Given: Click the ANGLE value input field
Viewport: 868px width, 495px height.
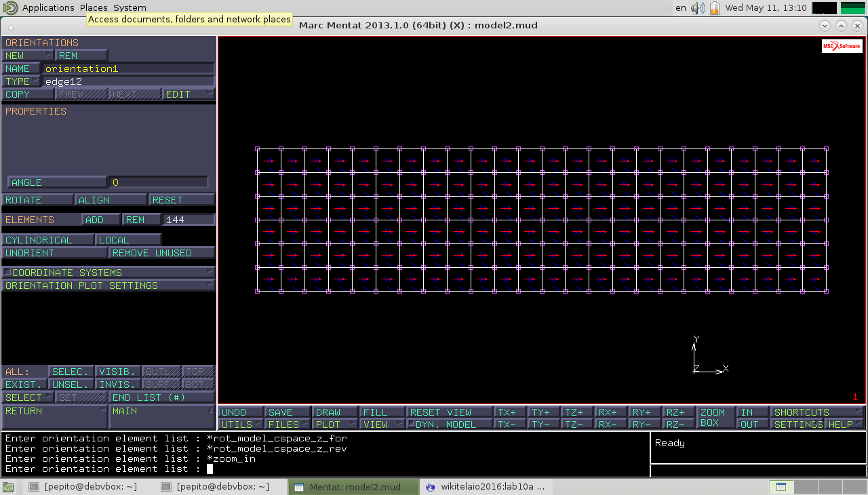Looking at the screenshot, I should click(x=159, y=182).
